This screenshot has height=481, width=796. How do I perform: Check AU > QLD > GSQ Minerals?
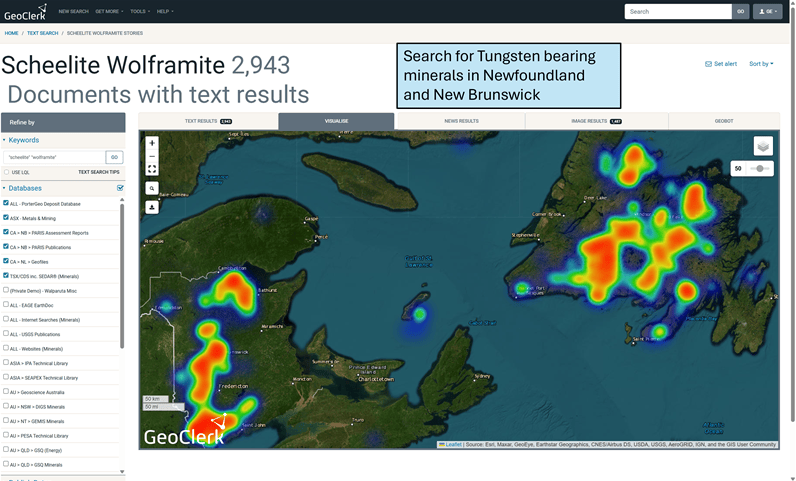pyautogui.click(x=6, y=464)
